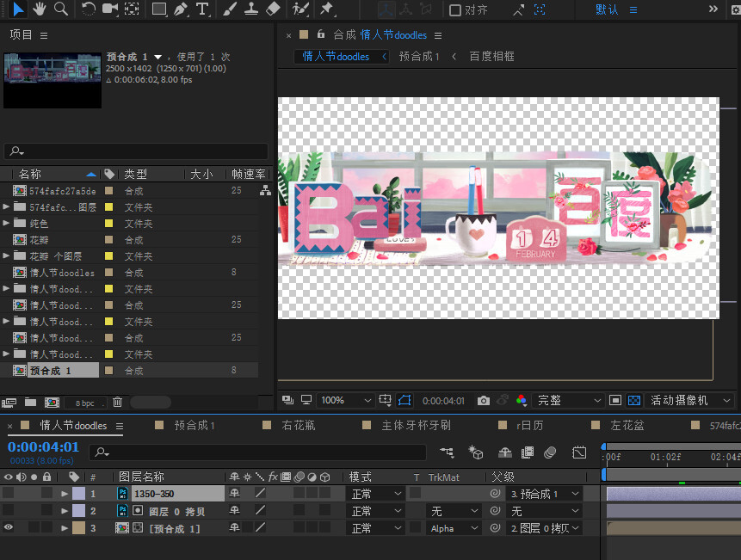This screenshot has height=560, width=741.
Task: Enable the snapping 对齐 checkbox
Action: point(454,10)
